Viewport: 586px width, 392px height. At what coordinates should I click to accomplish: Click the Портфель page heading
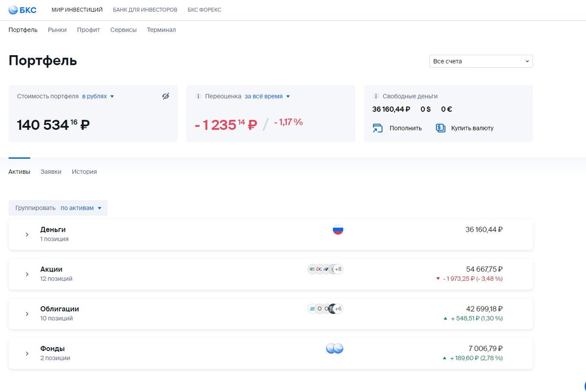[x=43, y=61]
